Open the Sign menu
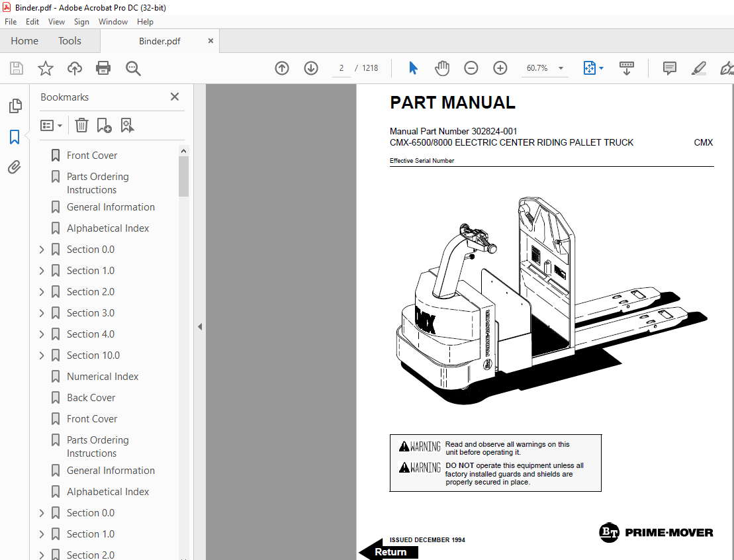The height and width of the screenshot is (560, 734). pyautogui.click(x=81, y=22)
